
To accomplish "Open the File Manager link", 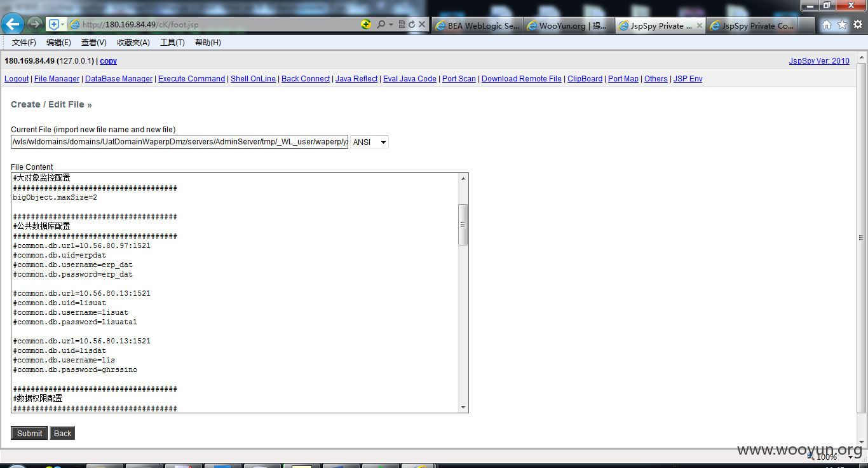I will [x=57, y=79].
